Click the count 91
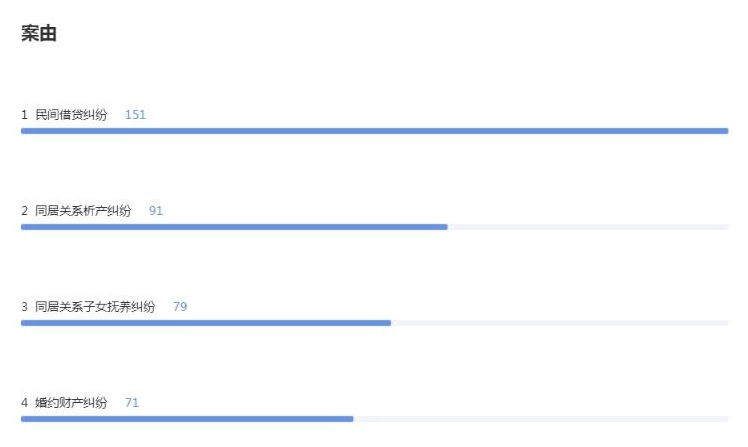The image size is (748, 447). click(x=156, y=210)
